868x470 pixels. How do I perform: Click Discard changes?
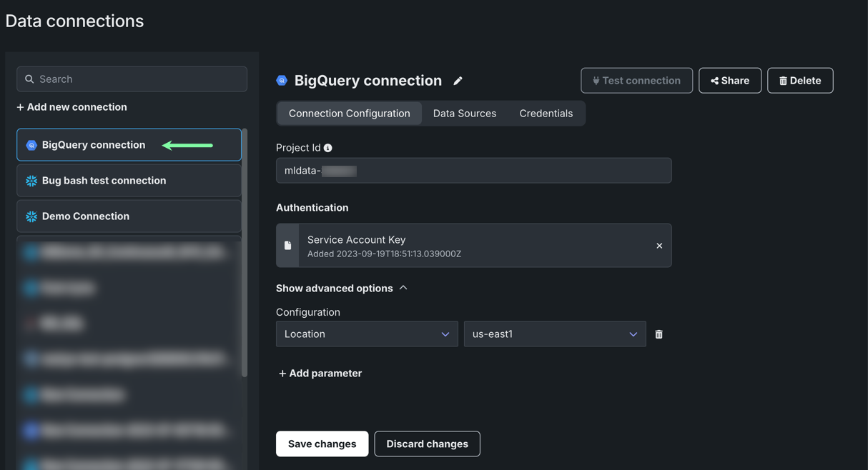[x=427, y=444]
